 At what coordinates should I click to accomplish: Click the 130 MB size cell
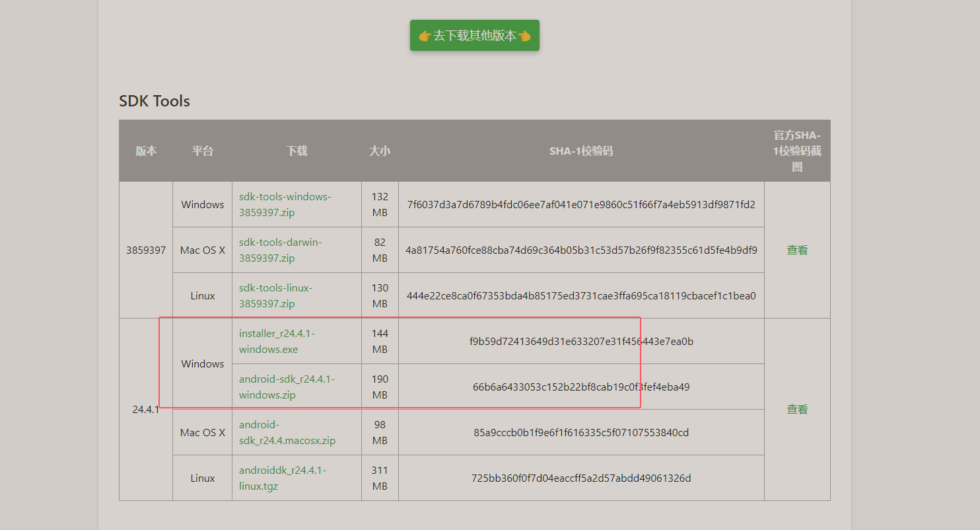(x=380, y=295)
